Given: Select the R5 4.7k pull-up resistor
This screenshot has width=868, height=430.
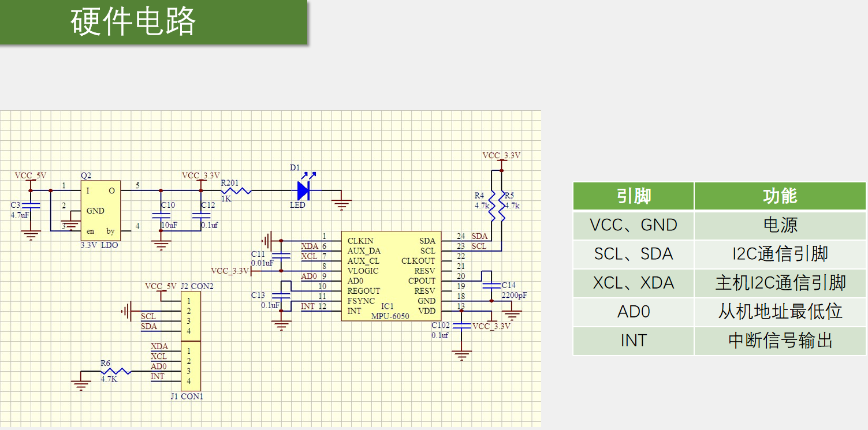Looking at the screenshot, I should (502, 205).
